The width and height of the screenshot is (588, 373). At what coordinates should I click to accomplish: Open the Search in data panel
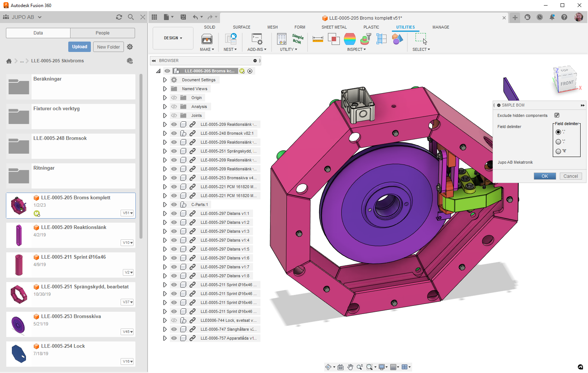point(131,17)
